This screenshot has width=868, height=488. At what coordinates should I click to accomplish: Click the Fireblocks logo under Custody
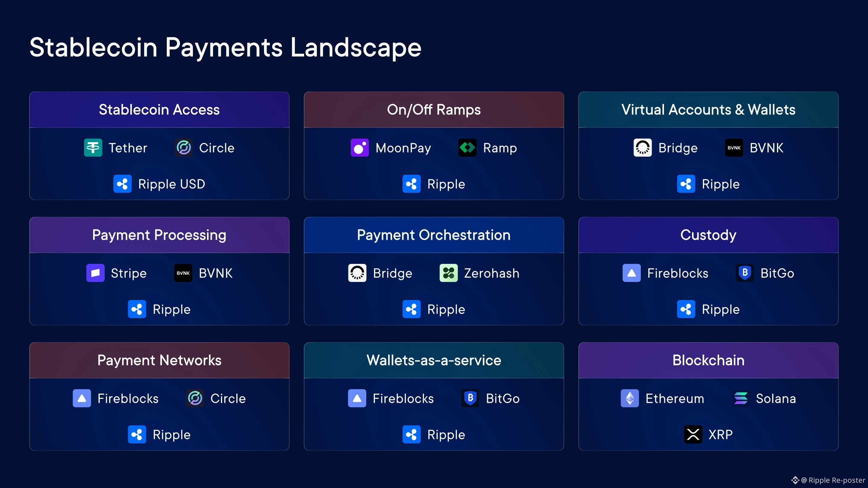(631, 273)
